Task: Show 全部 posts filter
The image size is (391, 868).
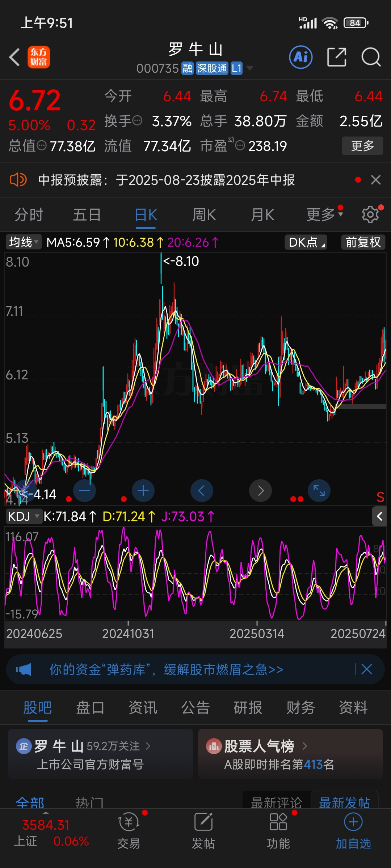Action: [x=30, y=803]
